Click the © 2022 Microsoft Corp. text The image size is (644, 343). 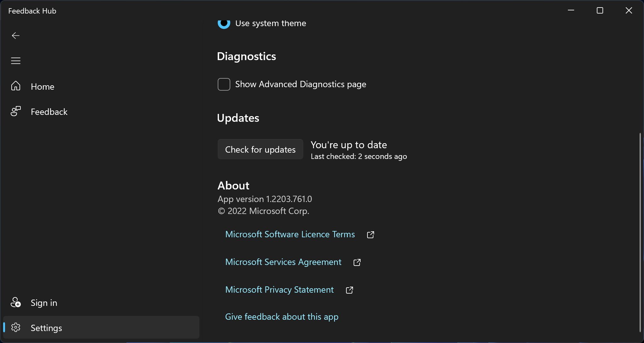tap(264, 211)
